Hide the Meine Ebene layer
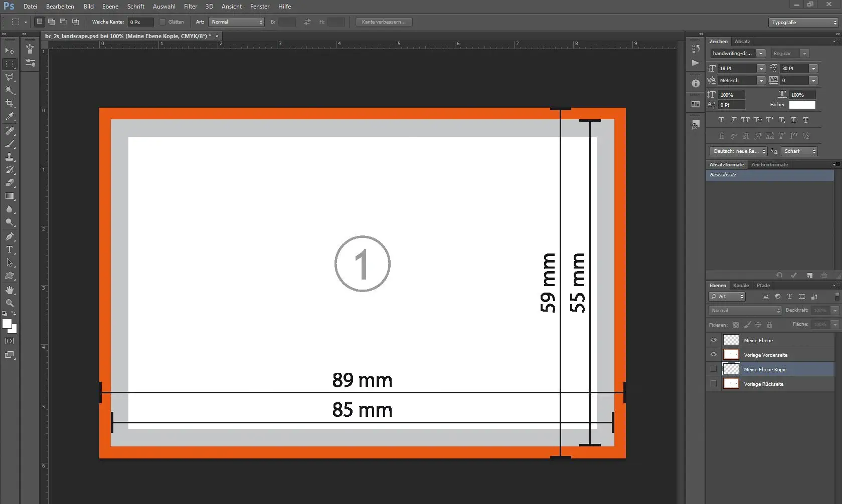 (713, 340)
